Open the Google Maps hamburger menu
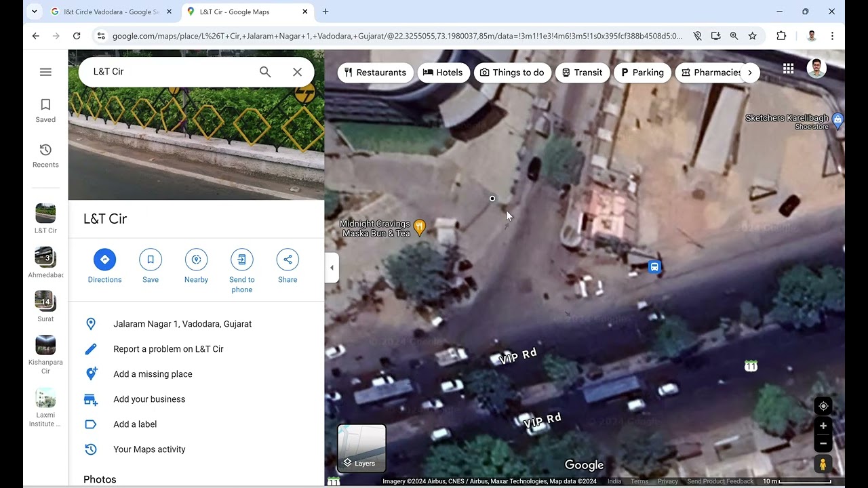 tap(45, 72)
